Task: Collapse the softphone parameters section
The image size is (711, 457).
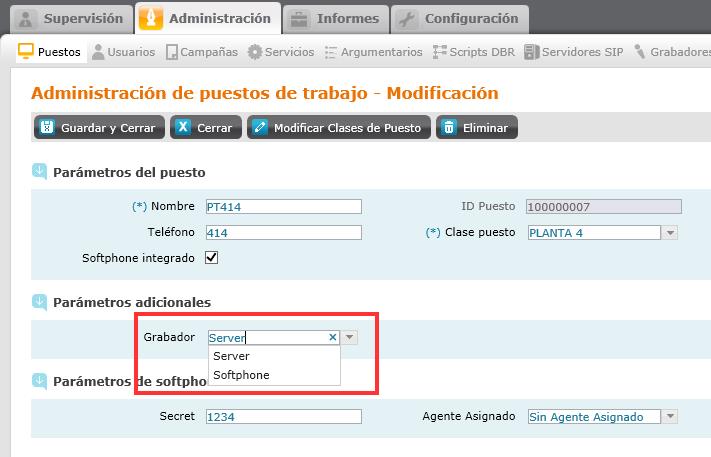Action: 39,381
